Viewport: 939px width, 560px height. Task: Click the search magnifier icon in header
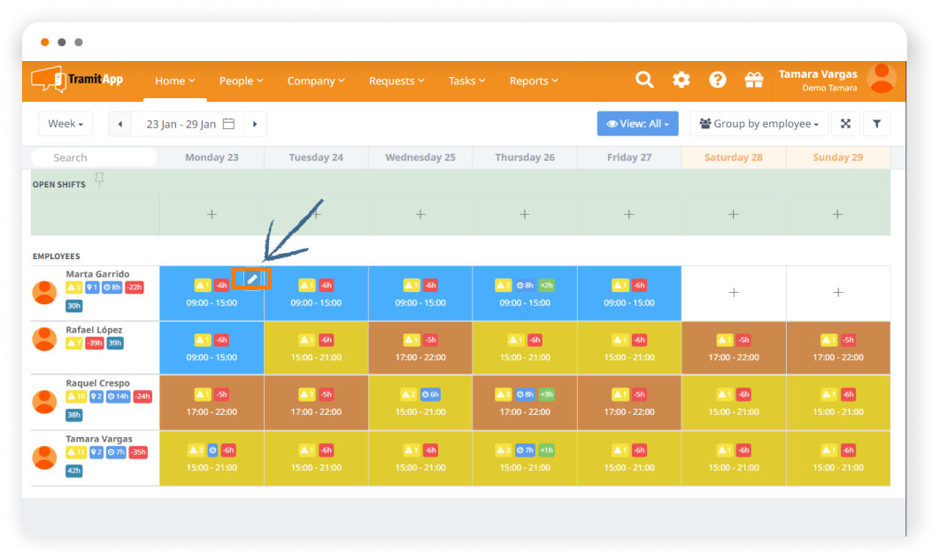click(x=644, y=80)
